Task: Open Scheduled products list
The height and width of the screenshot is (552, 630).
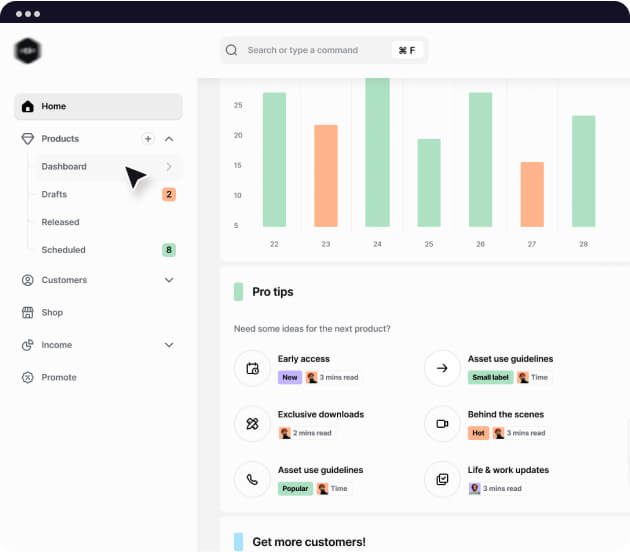Action: pyautogui.click(x=63, y=250)
